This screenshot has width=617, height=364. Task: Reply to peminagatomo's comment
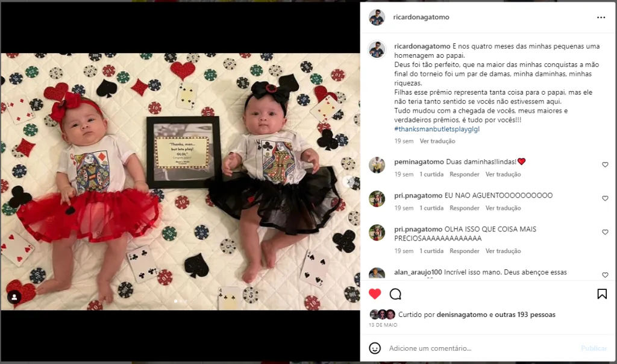point(465,174)
